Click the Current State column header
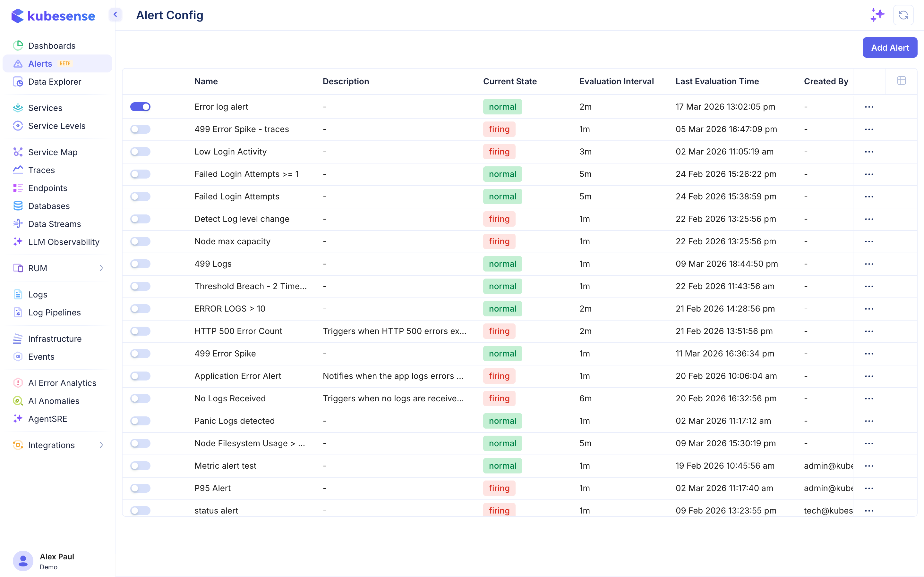The width and height of the screenshot is (924, 577). click(x=510, y=81)
